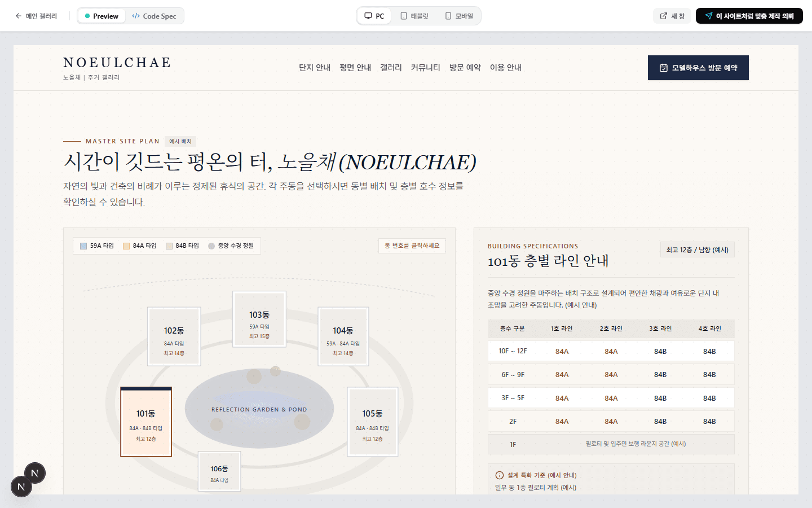Click the 59A 타입 blue legend swatch
This screenshot has height=508, width=812.
click(83, 246)
